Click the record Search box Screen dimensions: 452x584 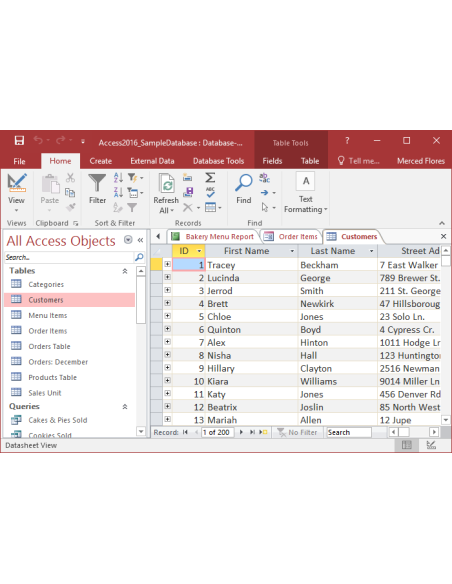[x=349, y=432]
